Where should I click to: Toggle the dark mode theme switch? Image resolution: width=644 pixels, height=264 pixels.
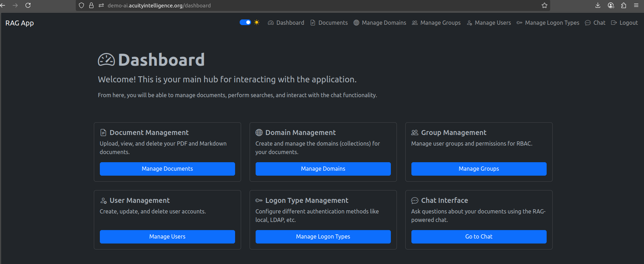click(245, 22)
